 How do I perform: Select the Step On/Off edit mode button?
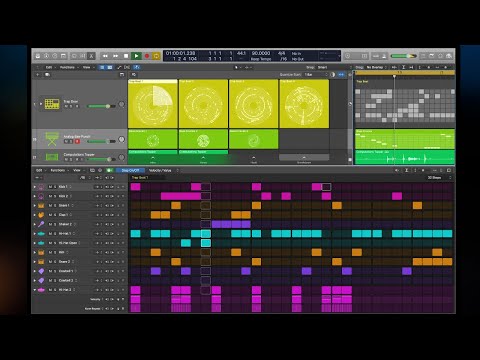tap(130, 170)
